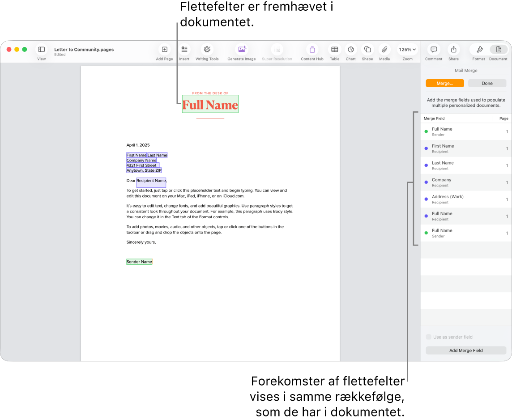
Task: Click the Media toolbar icon
Action: pyautogui.click(x=384, y=49)
